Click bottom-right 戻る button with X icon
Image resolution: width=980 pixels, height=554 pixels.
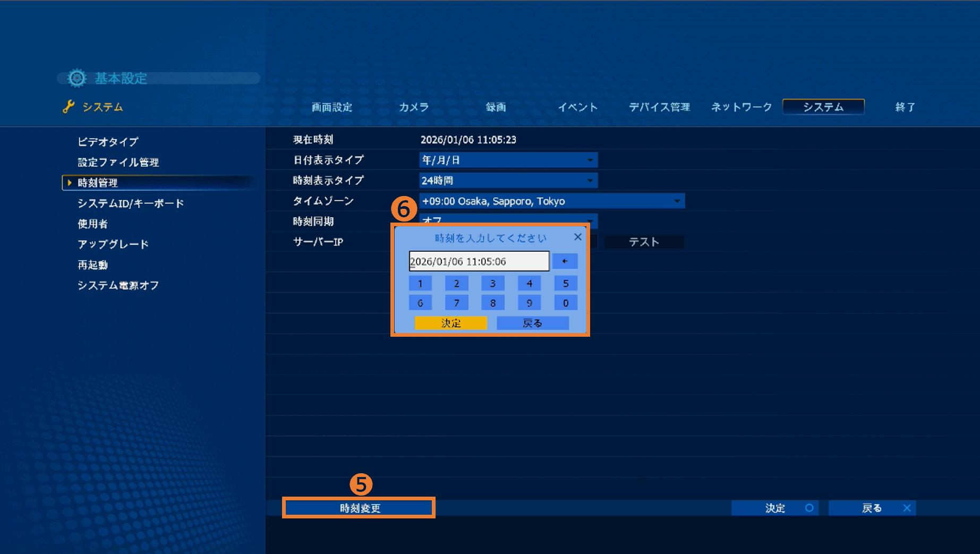872,508
